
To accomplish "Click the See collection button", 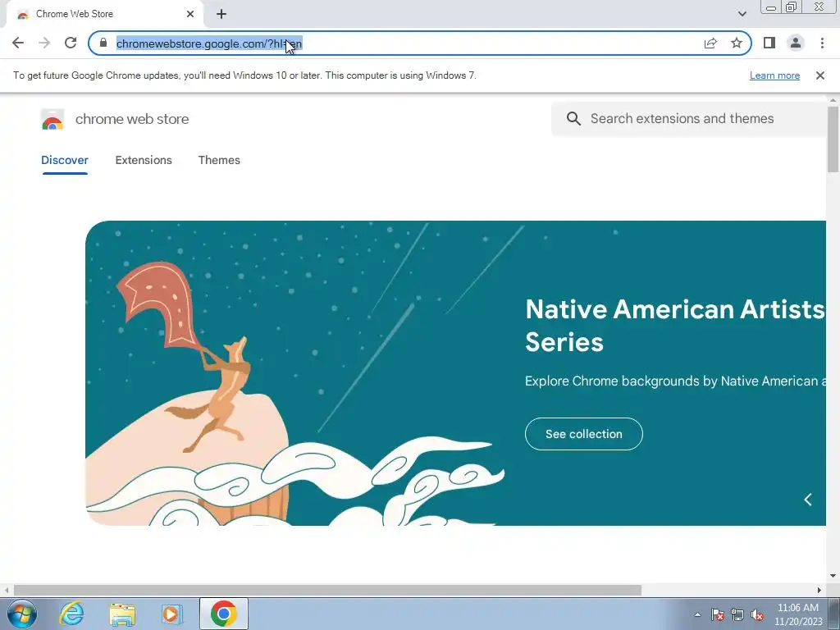I will click(583, 434).
